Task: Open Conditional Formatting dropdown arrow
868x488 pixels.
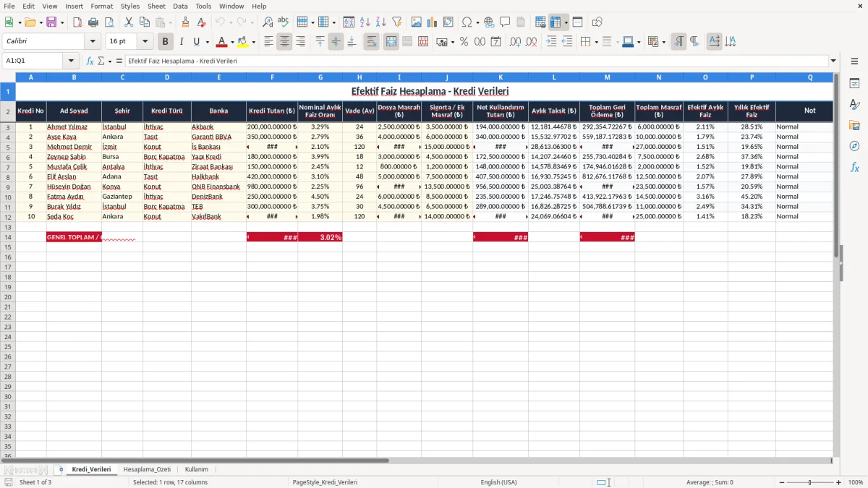Action: click(663, 42)
